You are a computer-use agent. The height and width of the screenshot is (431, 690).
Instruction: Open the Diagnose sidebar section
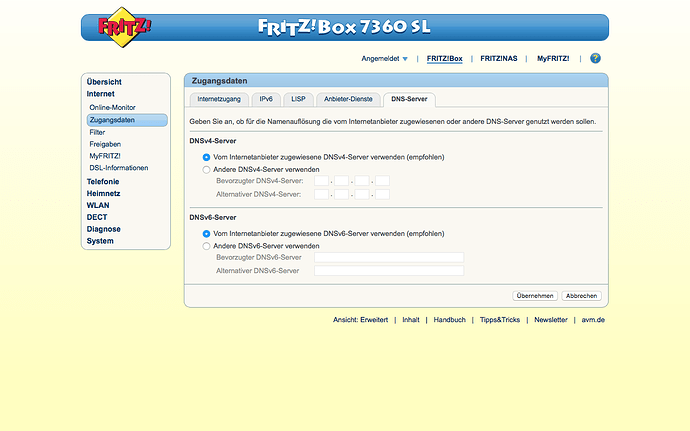tap(103, 229)
